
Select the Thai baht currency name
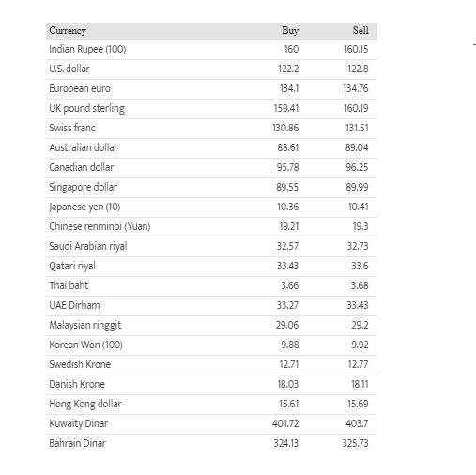pyautogui.click(x=69, y=285)
